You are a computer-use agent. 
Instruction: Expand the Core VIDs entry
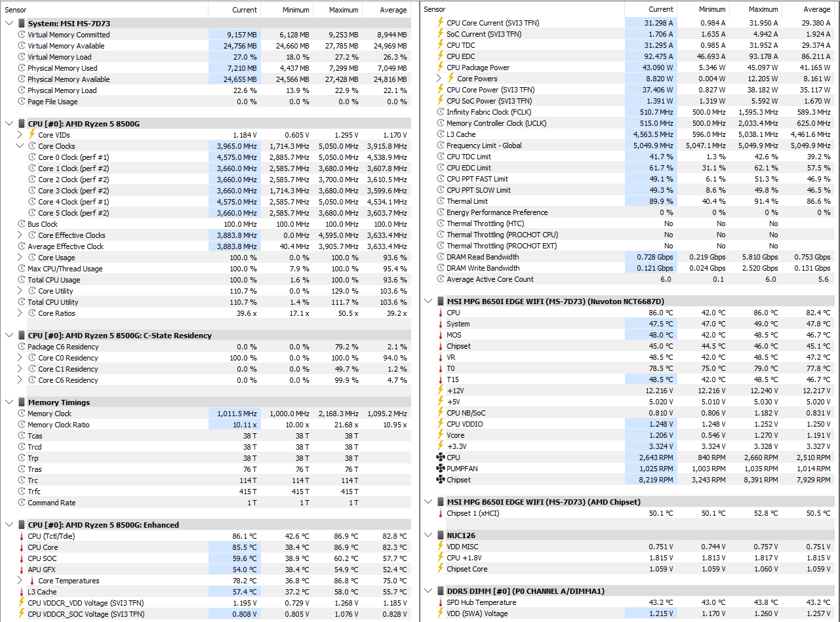tap(21, 135)
